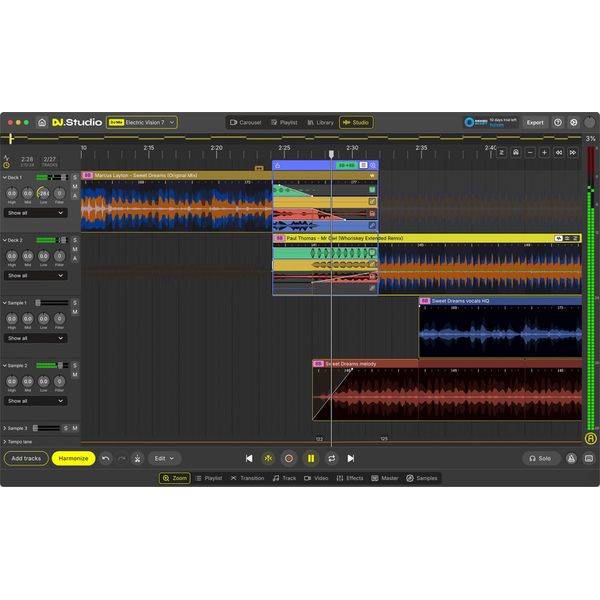This screenshot has width=600, height=600.
Task: Jump to previous transition with rewind icon
Action: 559,153
